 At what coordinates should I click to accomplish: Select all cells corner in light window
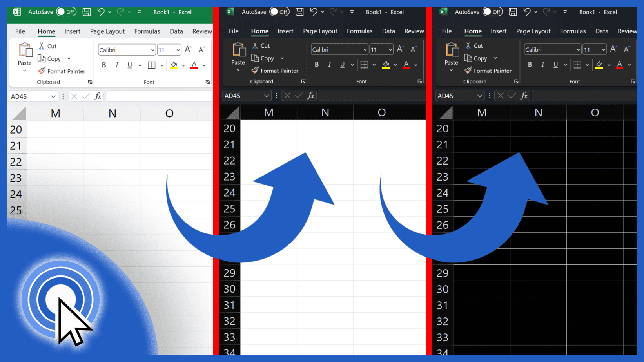19,114
